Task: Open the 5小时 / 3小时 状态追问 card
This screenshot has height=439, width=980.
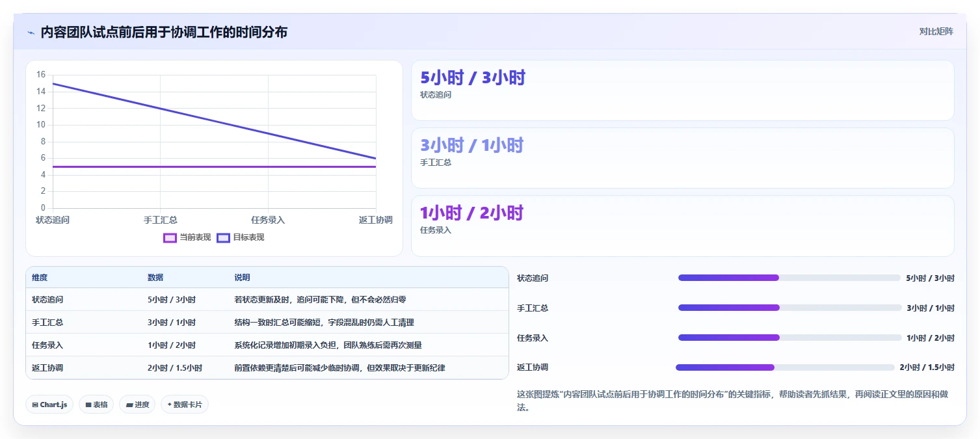Action: pyautogui.click(x=682, y=90)
